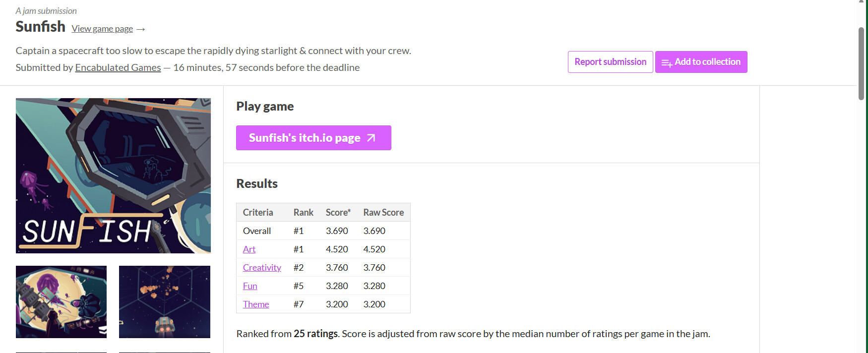
Task: Click the playlist-plus icon in Add to collection
Action: point(667,63)
